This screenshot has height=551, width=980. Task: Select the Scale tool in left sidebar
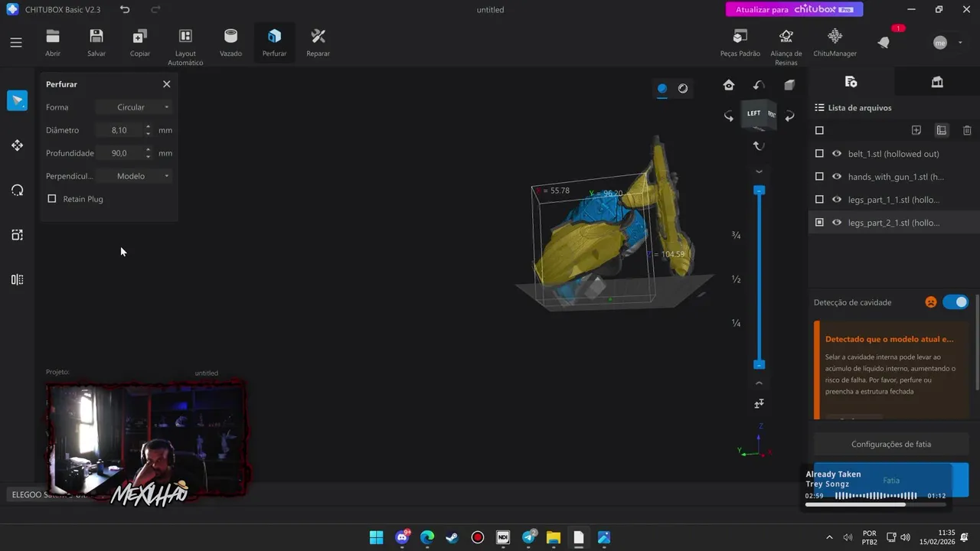point(17,235)
